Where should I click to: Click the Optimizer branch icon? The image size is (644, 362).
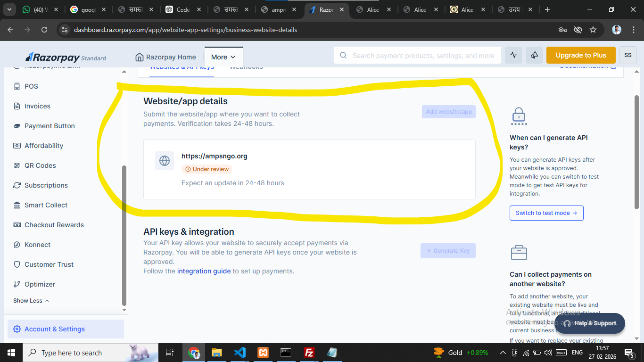[x=17, y=284]
